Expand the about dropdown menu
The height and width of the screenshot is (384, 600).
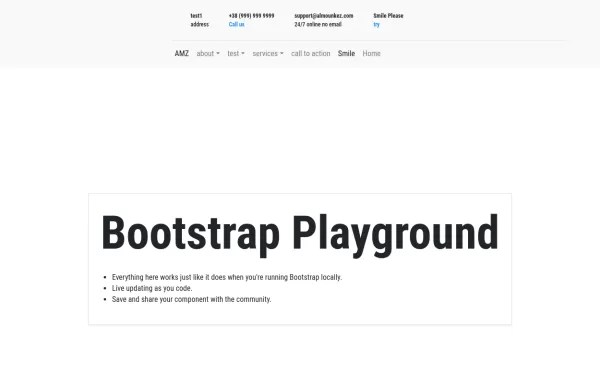[x=208, y=54]
